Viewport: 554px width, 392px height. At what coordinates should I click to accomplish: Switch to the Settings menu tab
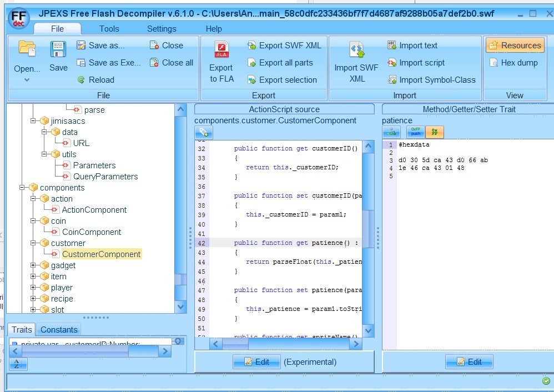(x=161, y=28)
